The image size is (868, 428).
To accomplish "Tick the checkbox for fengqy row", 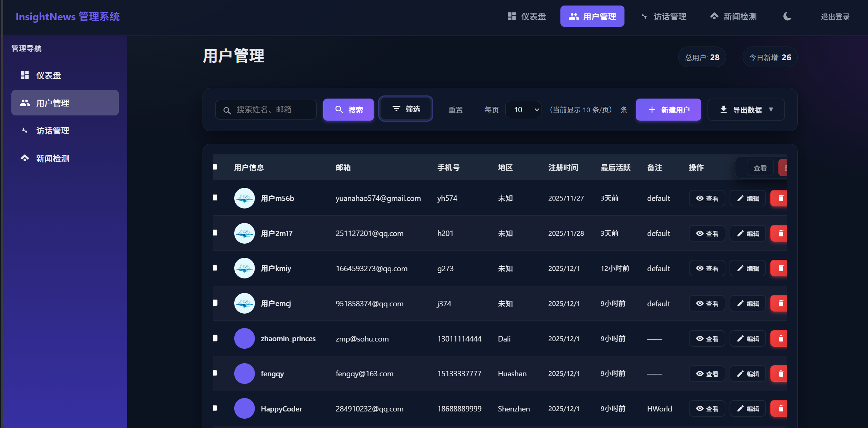I will (x=215, y=373).
